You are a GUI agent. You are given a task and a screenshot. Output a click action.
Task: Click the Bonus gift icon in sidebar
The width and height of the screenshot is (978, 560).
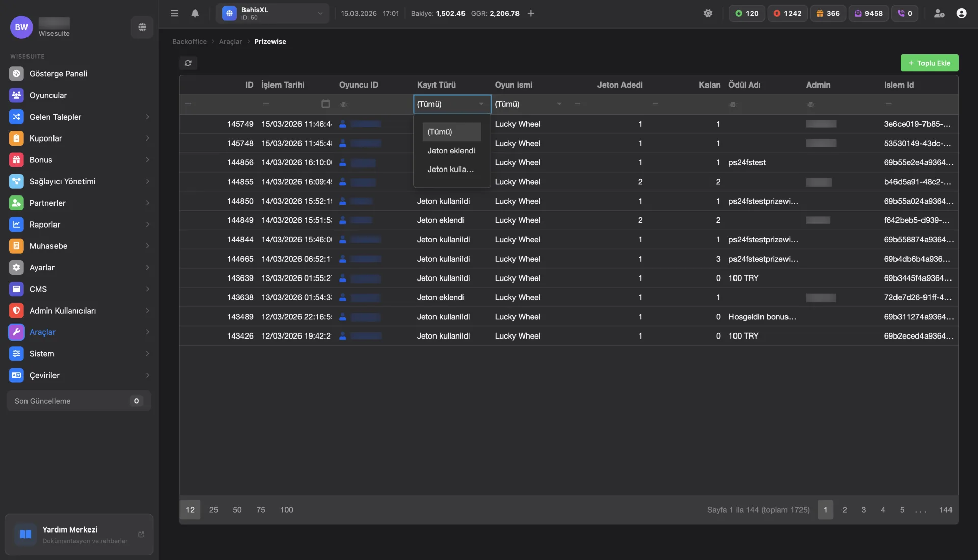(x=16, y=160)
